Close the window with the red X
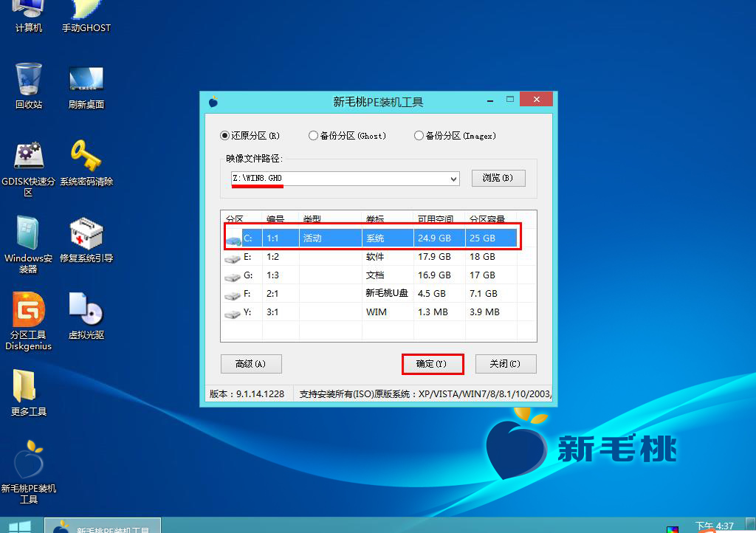 [536, 99]
